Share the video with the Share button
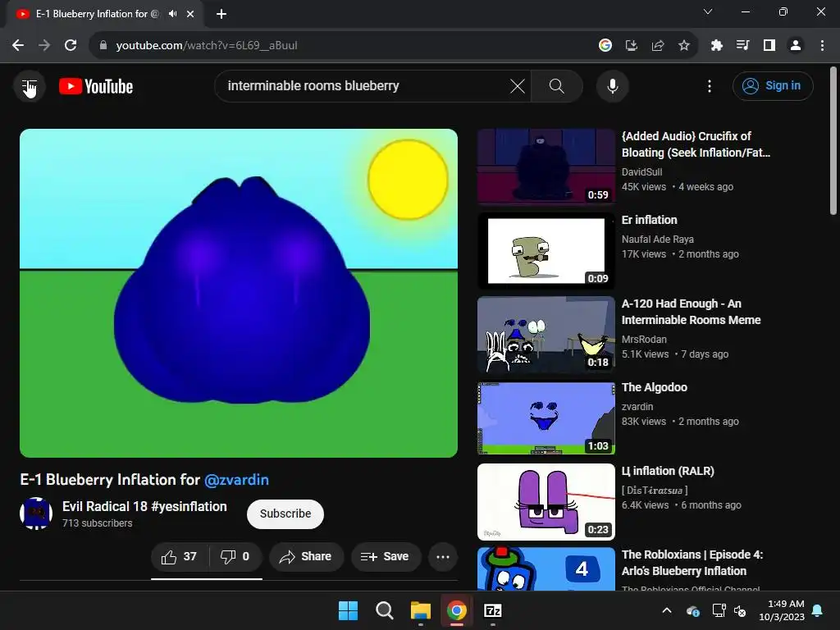Viewport: 840px width, 630px height. coord(306,557)
